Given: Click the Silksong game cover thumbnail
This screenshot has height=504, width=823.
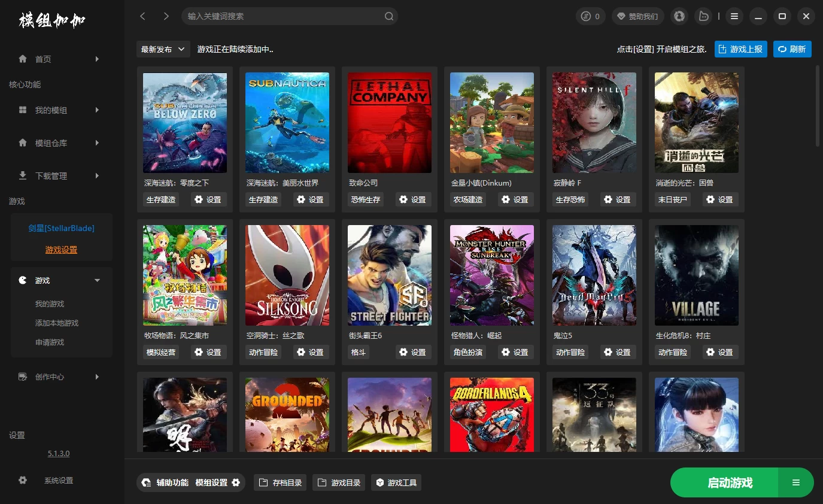Looking at the screenshot, I should 287,275.
